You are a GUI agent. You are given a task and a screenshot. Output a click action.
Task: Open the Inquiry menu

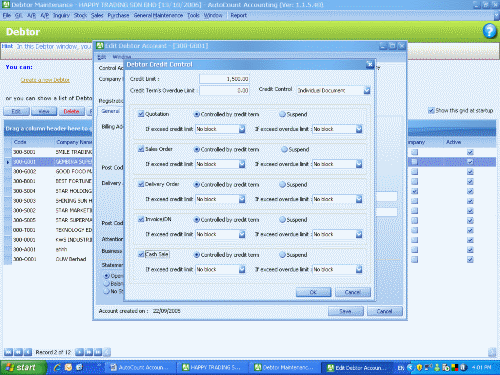(x=61, y=15)
